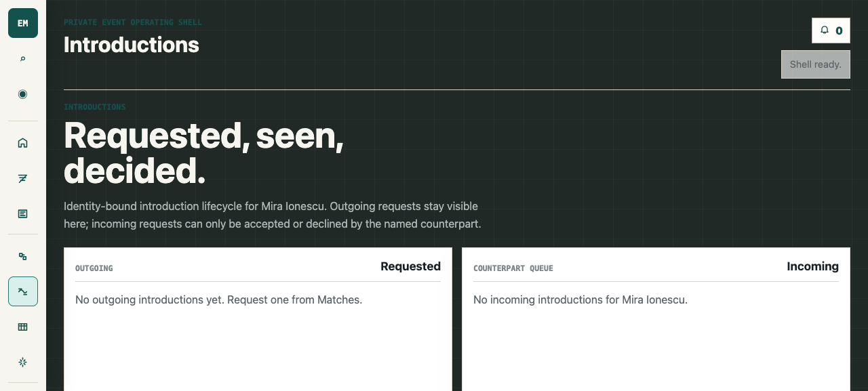868x391 pixels.
Task: Open the connected-squares matches icon
Action: [23, 256]
